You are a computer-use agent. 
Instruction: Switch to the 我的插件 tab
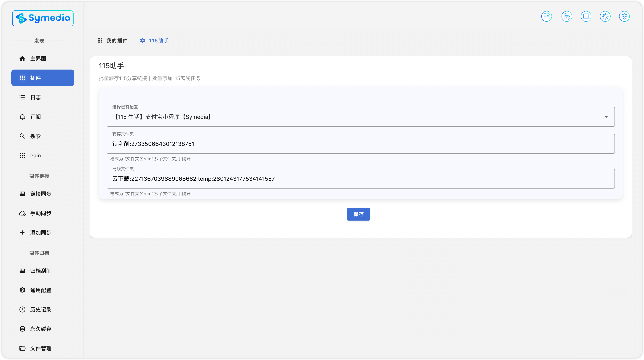coord(112,41)
